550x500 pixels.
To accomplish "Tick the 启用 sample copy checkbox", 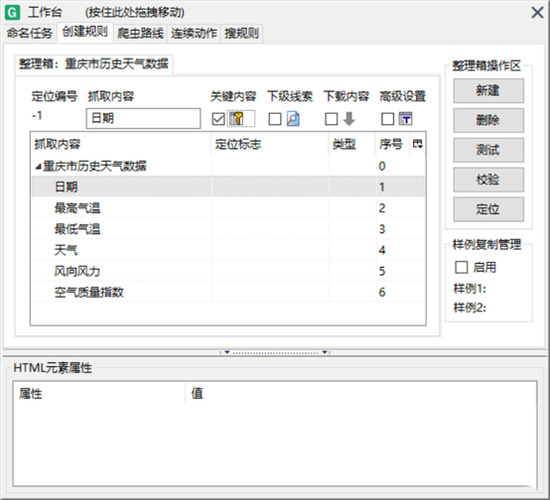I will (x=461, y=267).
